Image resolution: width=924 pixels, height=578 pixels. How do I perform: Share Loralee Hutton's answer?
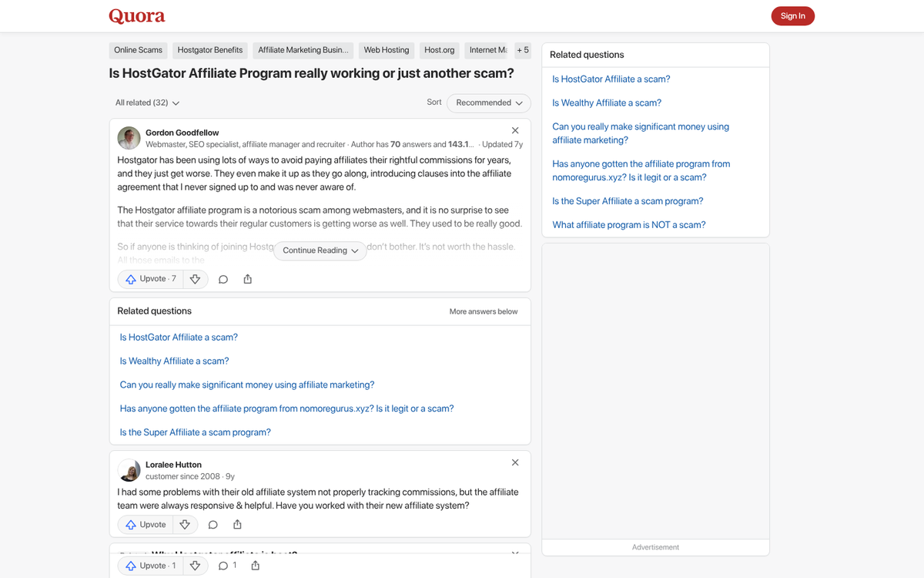237,525
